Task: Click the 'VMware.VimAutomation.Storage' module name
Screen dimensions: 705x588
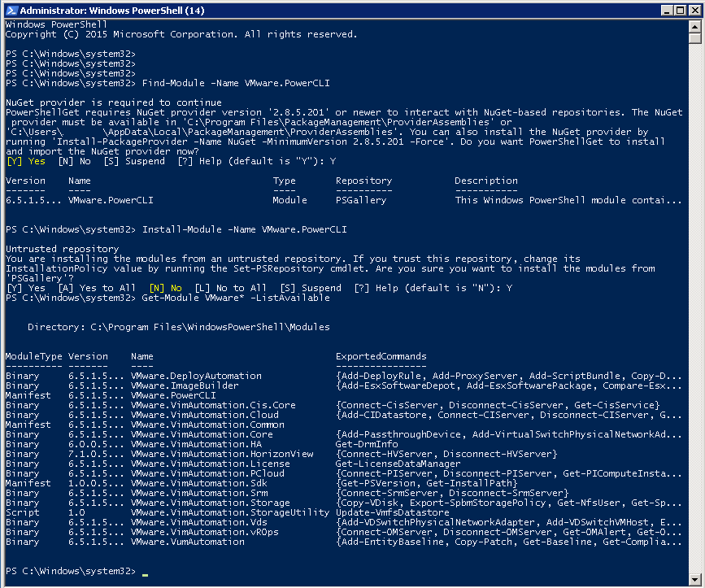Action: 211,503
